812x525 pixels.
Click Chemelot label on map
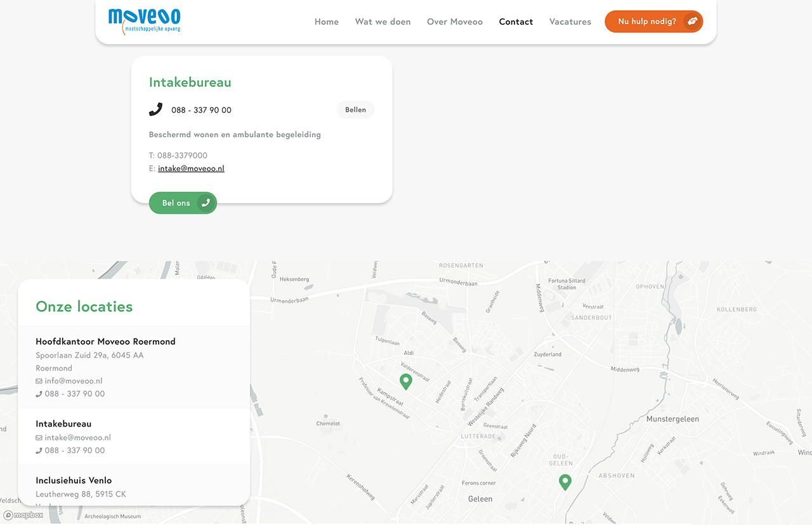(328, 423)
